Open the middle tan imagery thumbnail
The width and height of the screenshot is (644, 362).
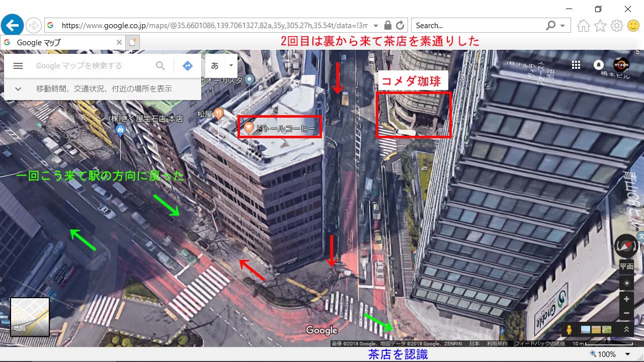pyautogui.click(x=596, y=330)
